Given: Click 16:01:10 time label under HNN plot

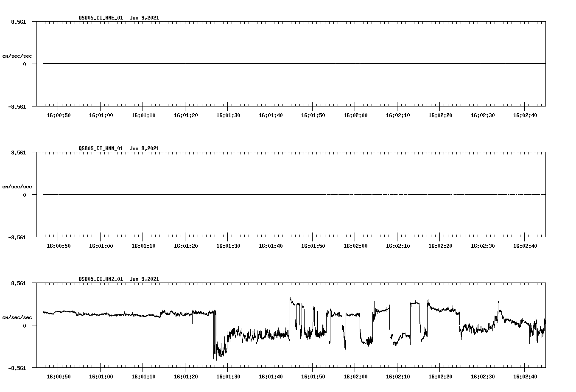Looking at the screenshot, I should coord(143,246).
